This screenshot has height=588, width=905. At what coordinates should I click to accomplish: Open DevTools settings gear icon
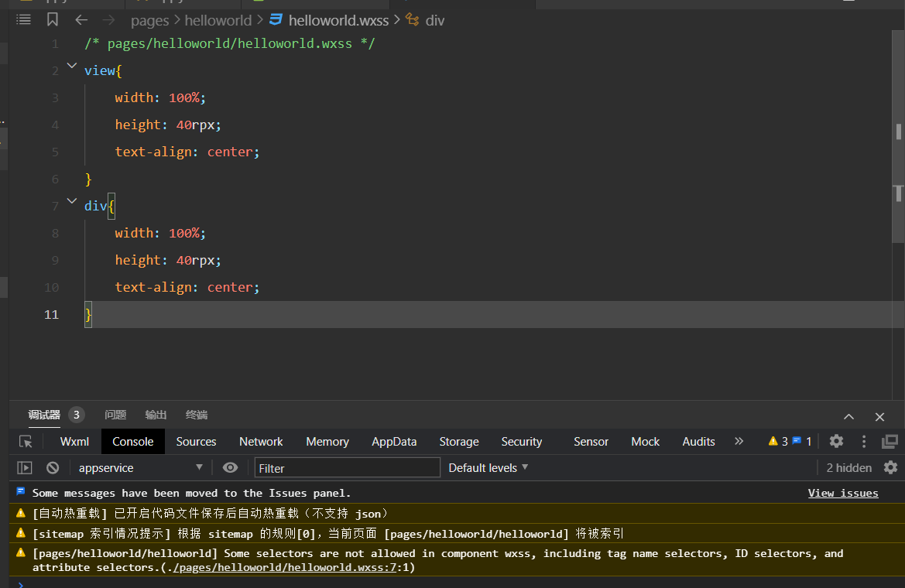pyautogui.click(x=836, y=441)
